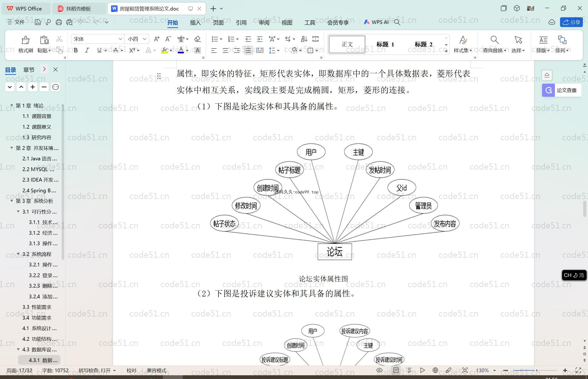Toggle Strikethrough formatting

point(116,50)
